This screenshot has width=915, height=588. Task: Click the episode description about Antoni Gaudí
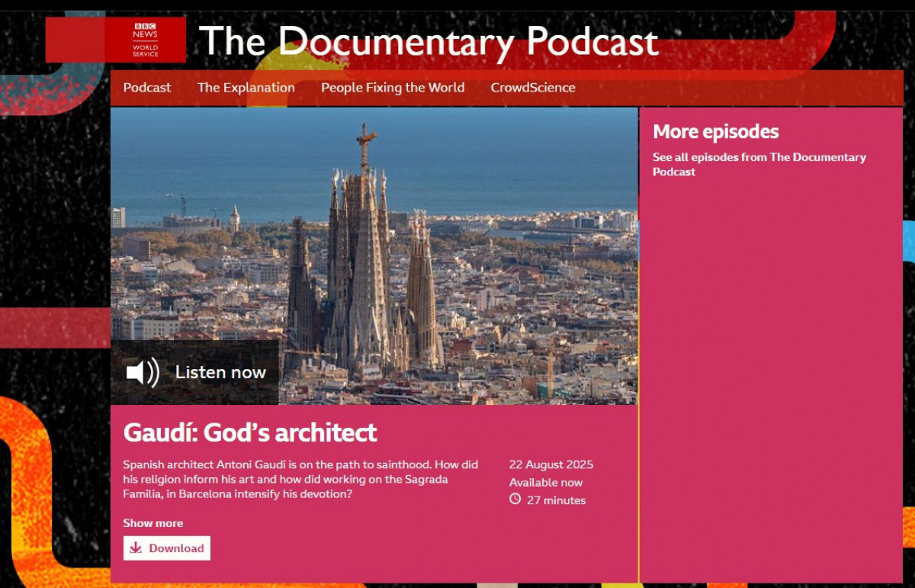click(x=300, y=479)
